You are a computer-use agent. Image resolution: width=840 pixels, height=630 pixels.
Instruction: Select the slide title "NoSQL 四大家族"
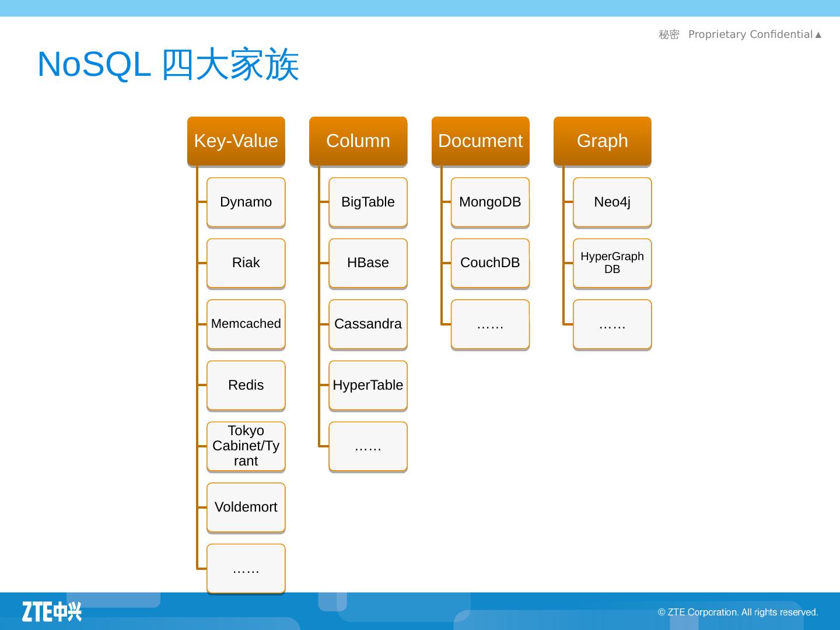tap(168, 64)
